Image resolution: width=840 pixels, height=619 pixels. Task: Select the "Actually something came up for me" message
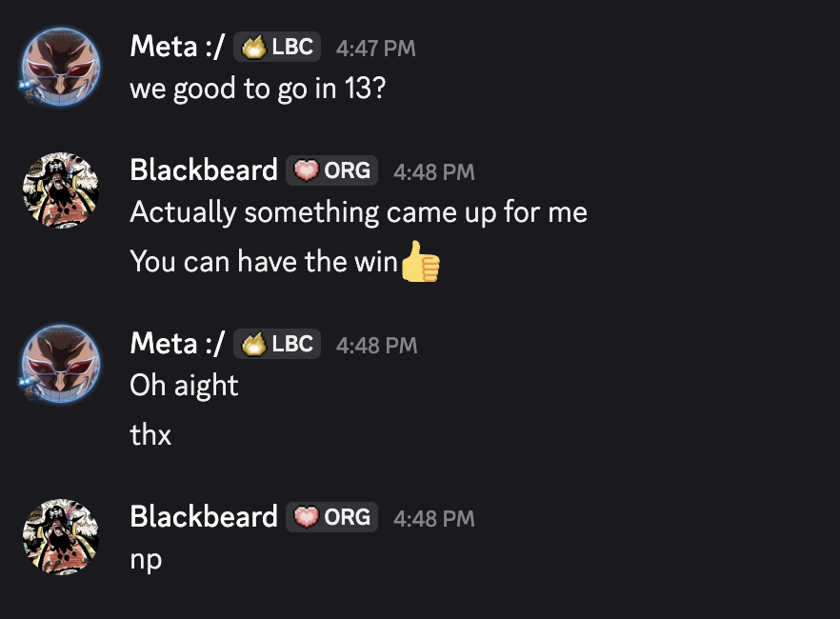coord(358,212)
